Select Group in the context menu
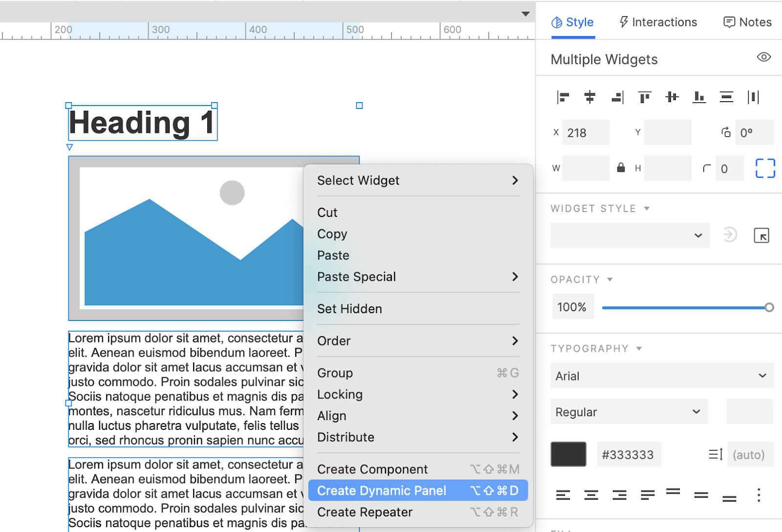 [x=335, y=373]
